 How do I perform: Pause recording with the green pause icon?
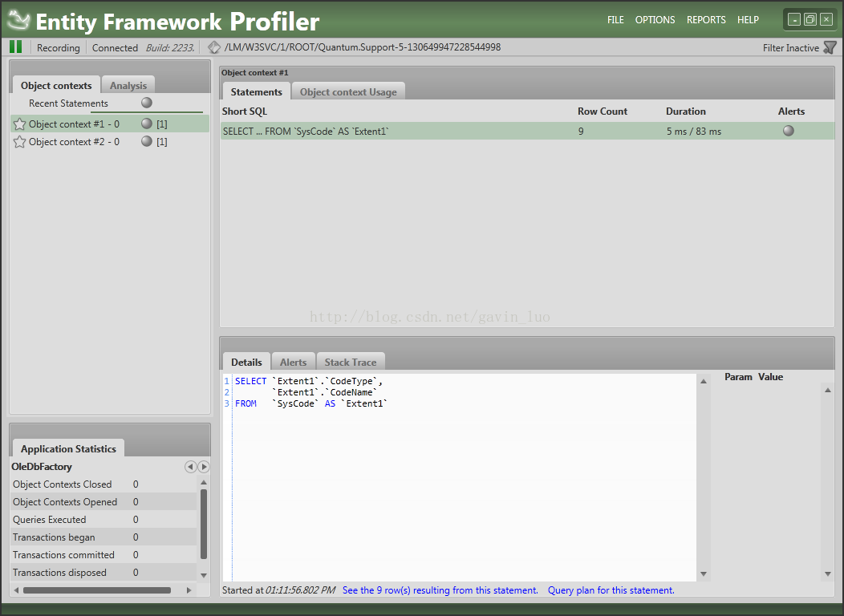tap(15, 47)
